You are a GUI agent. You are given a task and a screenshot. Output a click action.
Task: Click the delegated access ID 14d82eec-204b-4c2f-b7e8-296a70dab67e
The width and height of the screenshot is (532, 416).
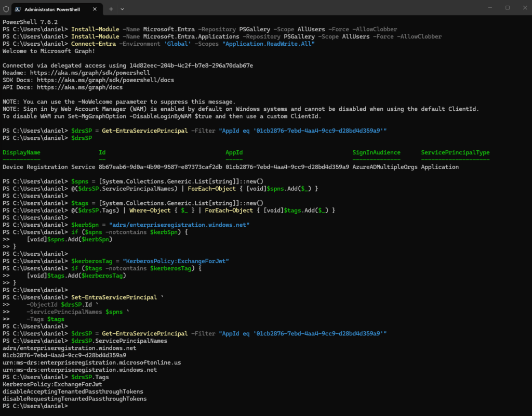pos(191,66)
